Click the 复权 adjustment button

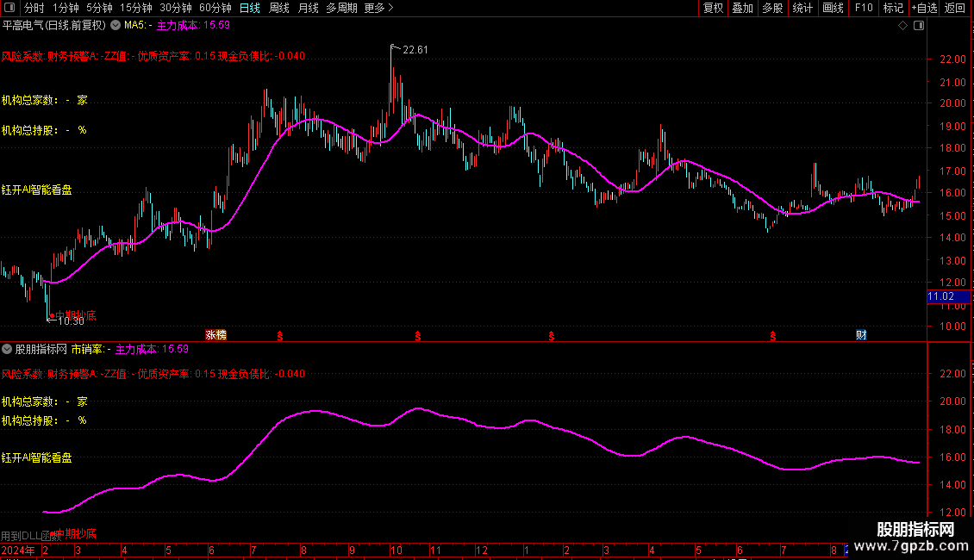pyautogui.click(x=713, y=8)
